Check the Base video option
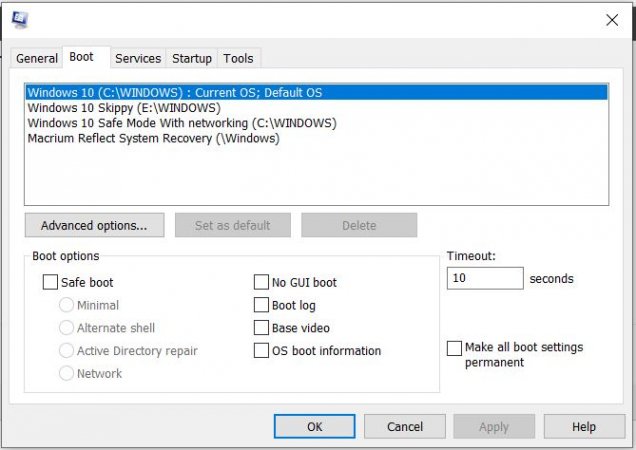The image size is (636, 450). pyautogui.click(x=261, y=327)
